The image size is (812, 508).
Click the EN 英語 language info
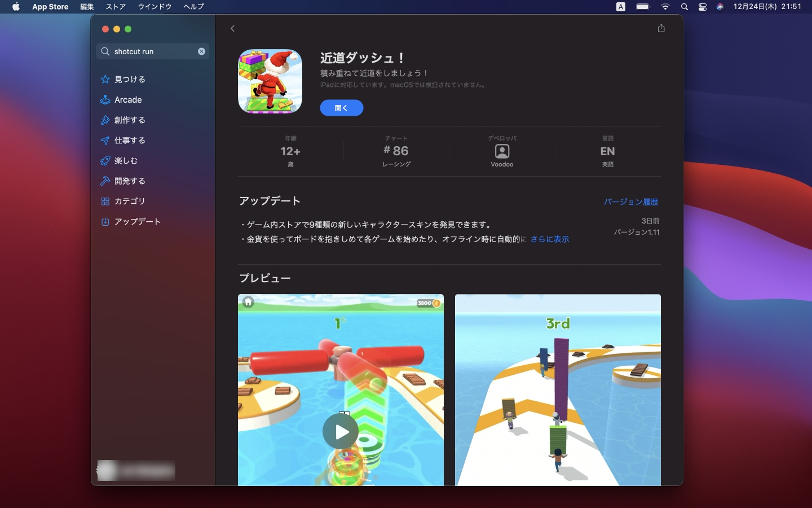pos(608,151)
